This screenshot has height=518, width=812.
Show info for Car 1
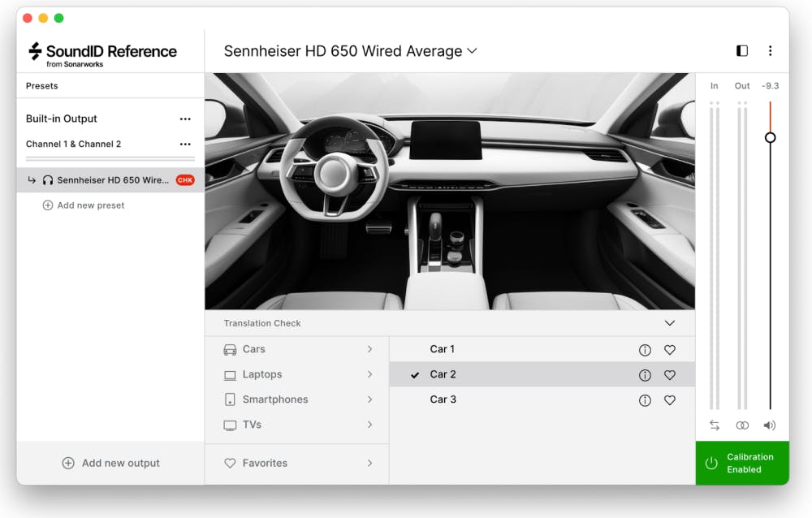click(x=645, y=350)
